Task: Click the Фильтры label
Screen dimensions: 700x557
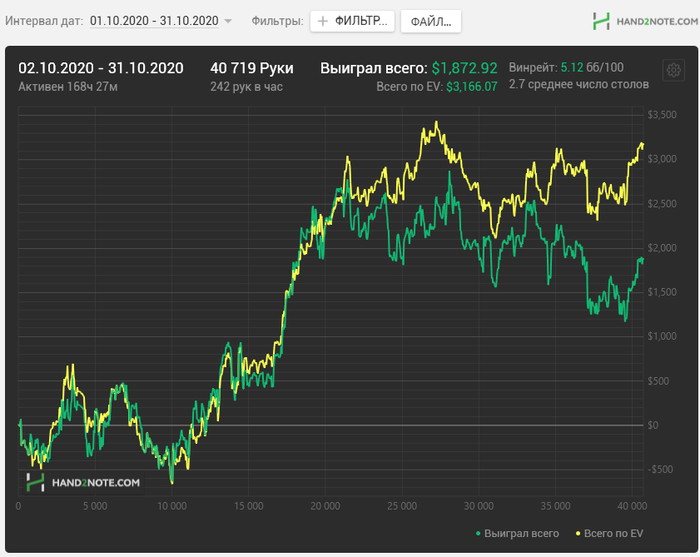Action: click(x=277, y=21)
